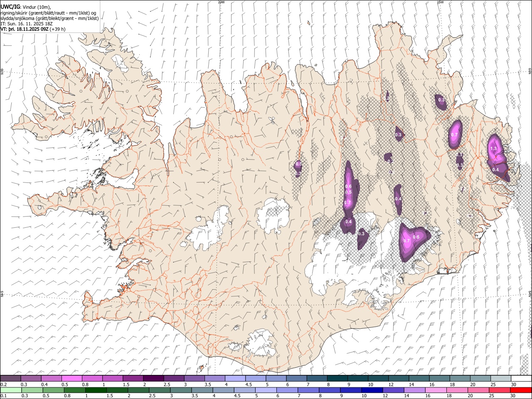Click the 20W longitude label
The height and width of the screenshot is (399, 532).
tap(221, 2)
